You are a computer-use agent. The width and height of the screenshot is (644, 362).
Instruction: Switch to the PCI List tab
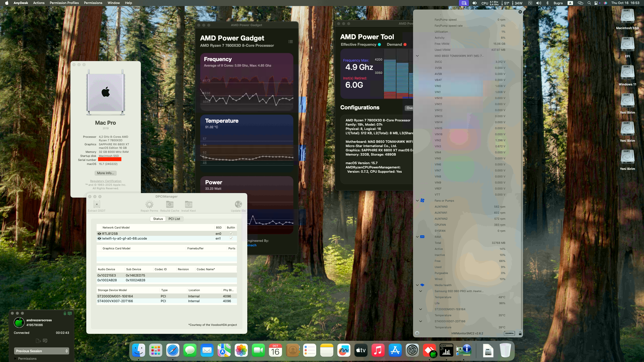click(x=174, y=219)
